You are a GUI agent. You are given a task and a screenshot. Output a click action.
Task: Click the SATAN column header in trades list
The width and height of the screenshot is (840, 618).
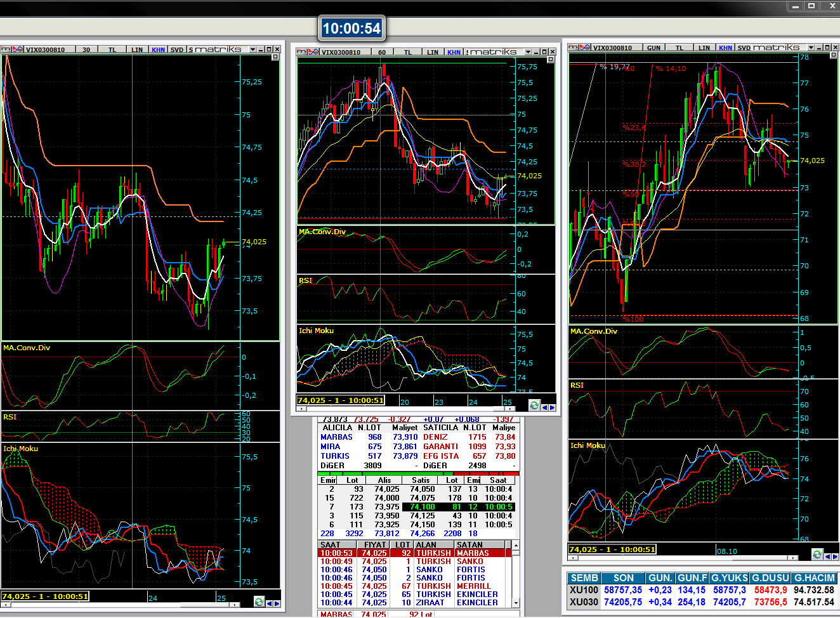pos(469,544)
